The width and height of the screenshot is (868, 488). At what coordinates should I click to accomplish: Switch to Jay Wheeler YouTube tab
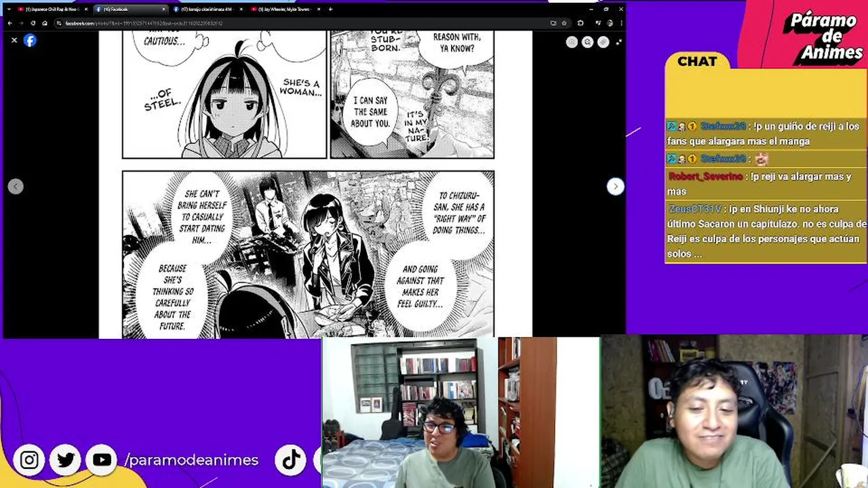coord(285,9)
